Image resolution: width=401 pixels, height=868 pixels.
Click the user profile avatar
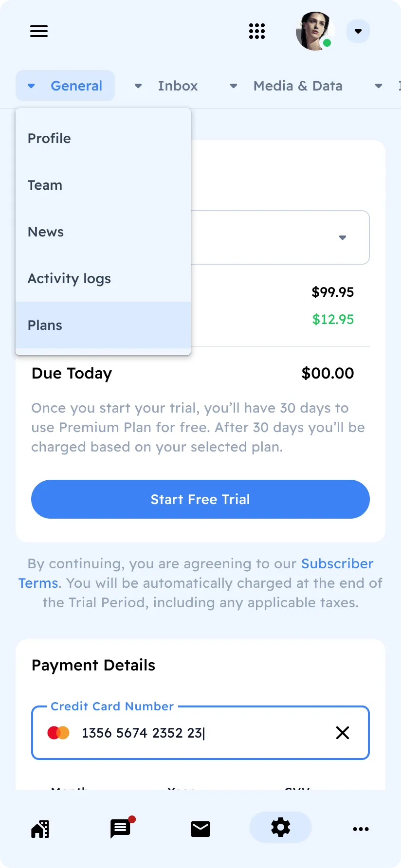click(x=314, y=31)
